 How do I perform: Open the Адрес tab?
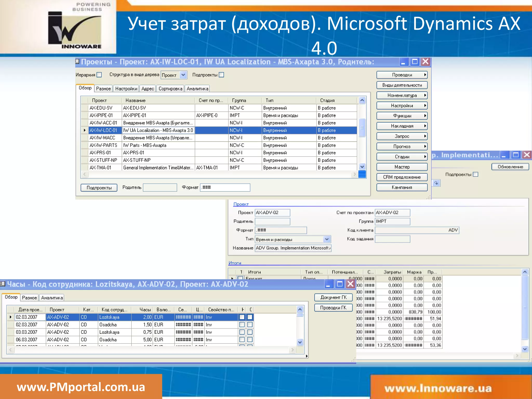pos(148,89)
